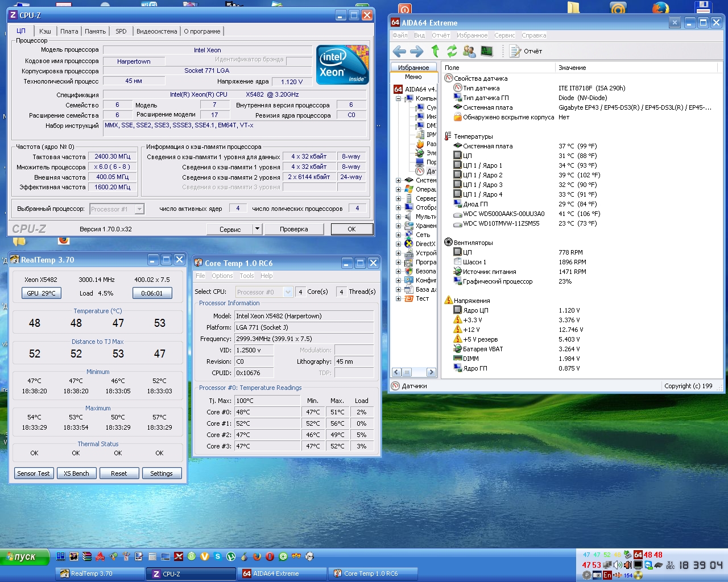Image resolution: width=728 pixels, height=582 pixels.
Task: Click the Intel Xeon logo in CPU-Z
Action: pyautogui.click(x=342, y=65)
